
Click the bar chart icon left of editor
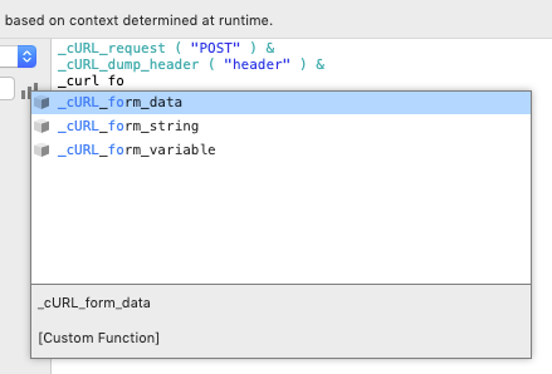click(x=29, y=91)
